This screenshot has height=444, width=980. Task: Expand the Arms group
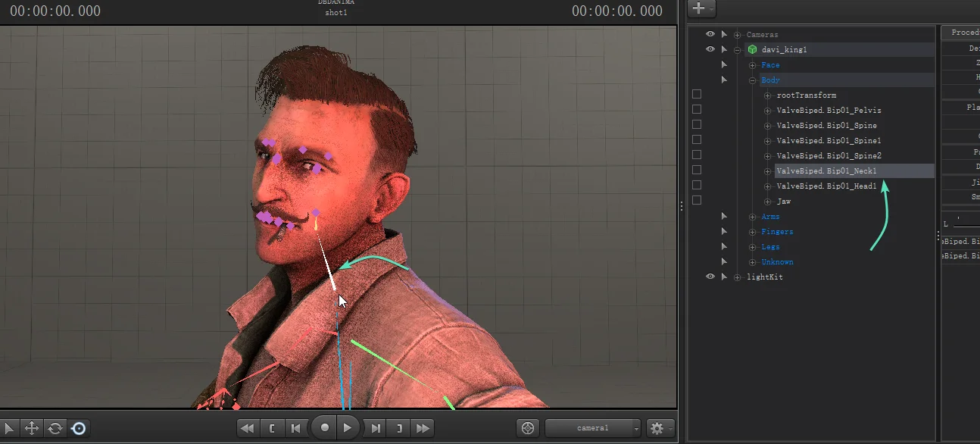[x=753, y=217]
